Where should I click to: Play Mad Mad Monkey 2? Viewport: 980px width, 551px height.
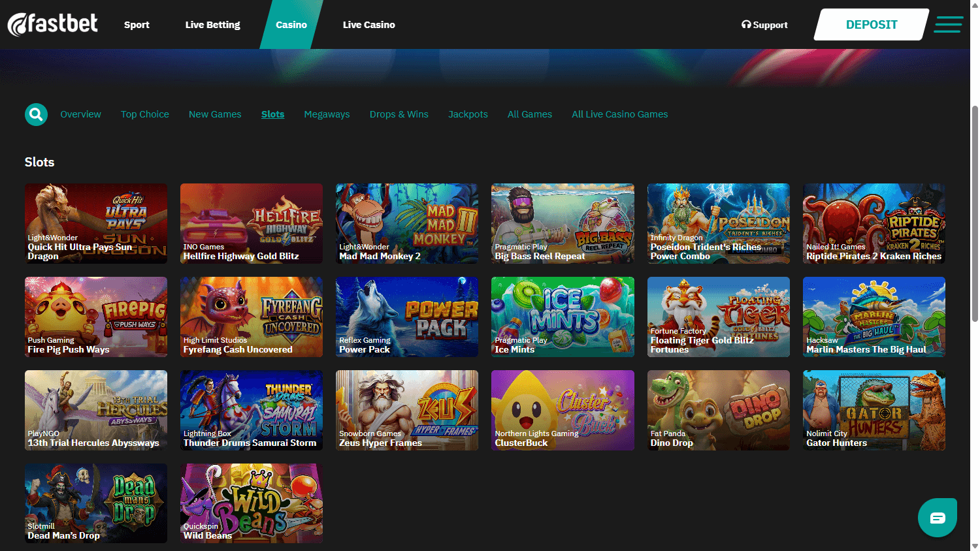[x=406, y=224]
